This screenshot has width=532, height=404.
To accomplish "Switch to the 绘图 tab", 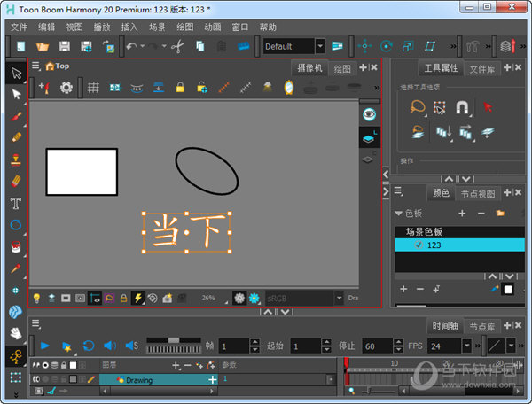I will (342, 69).
